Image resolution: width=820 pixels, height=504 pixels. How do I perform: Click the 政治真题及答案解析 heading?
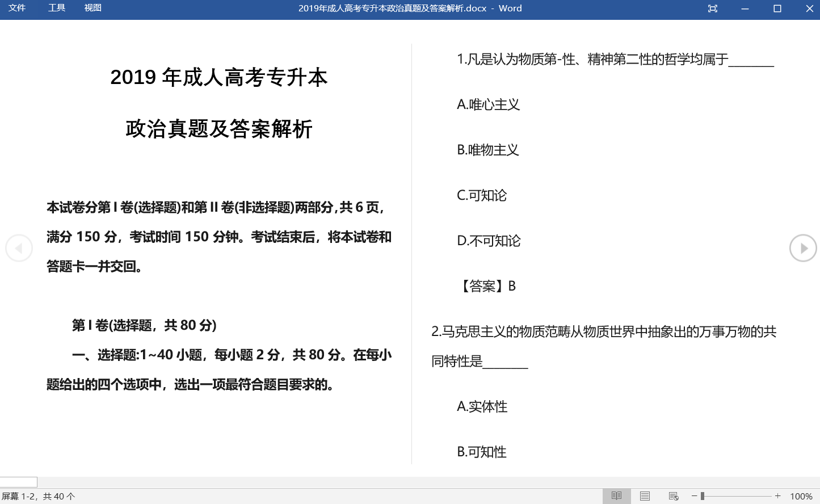219,129
